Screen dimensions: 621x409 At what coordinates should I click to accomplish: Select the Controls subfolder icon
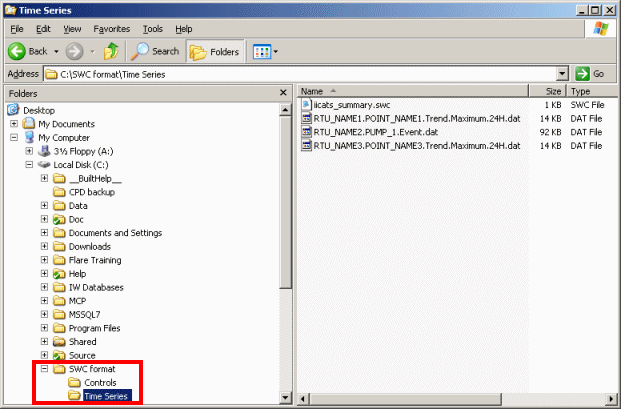tap(74, 382)
